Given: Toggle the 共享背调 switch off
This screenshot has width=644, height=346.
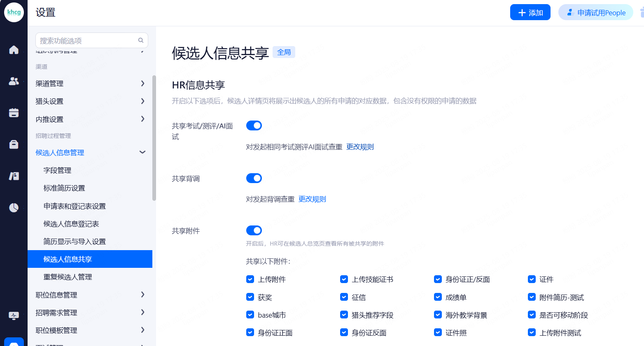Looking at the screenshot, I should [x=254, y=178].
